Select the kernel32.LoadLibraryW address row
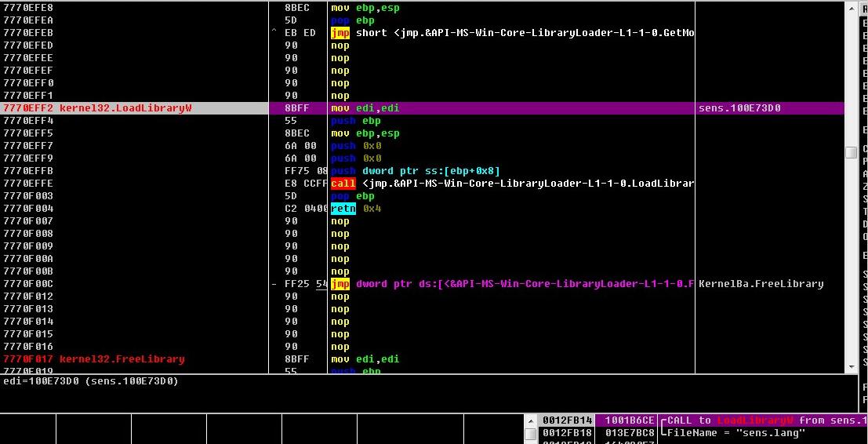This screenshot has width=868, height=444. [97, 108]
